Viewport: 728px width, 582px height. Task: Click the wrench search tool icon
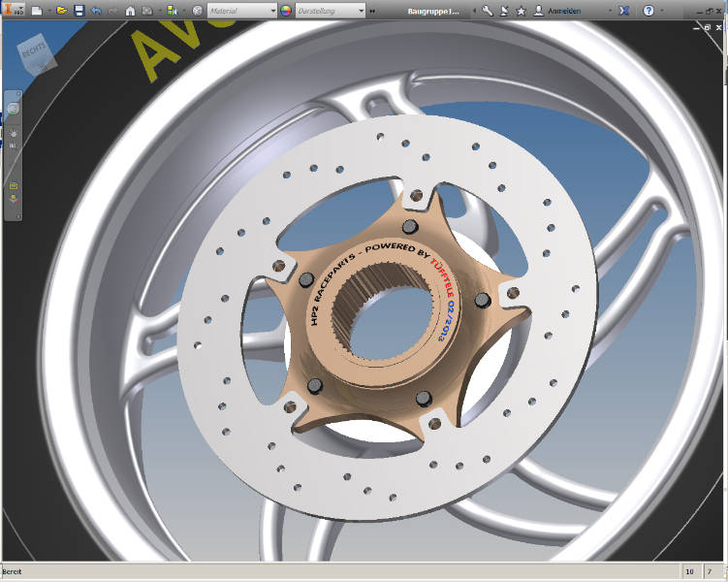pos(487,11)
